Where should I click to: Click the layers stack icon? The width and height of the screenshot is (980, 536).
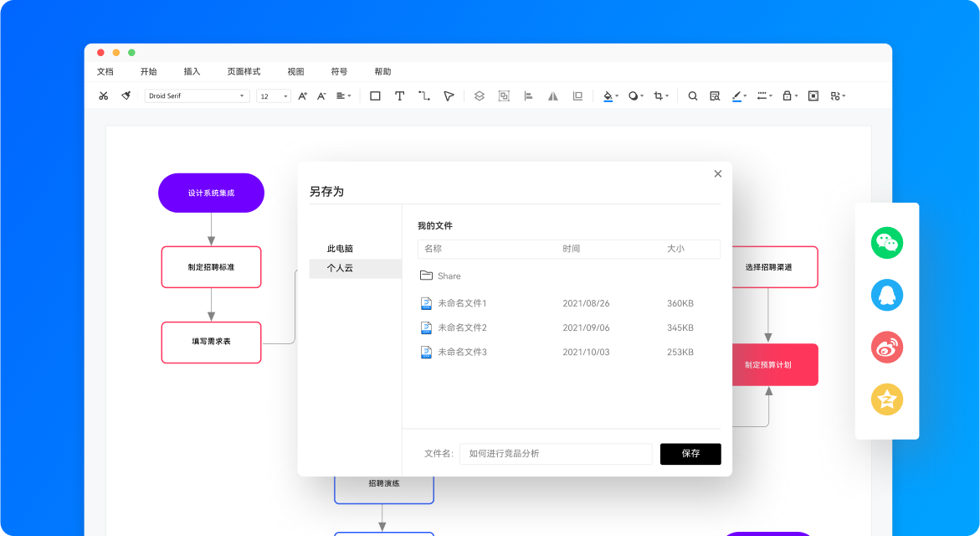480,95
